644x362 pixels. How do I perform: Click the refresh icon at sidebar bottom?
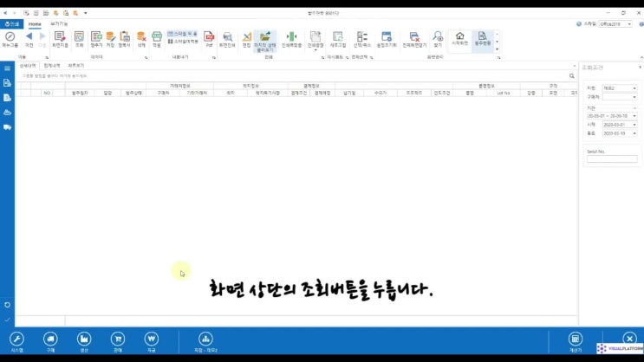click(x=8, y=305)
